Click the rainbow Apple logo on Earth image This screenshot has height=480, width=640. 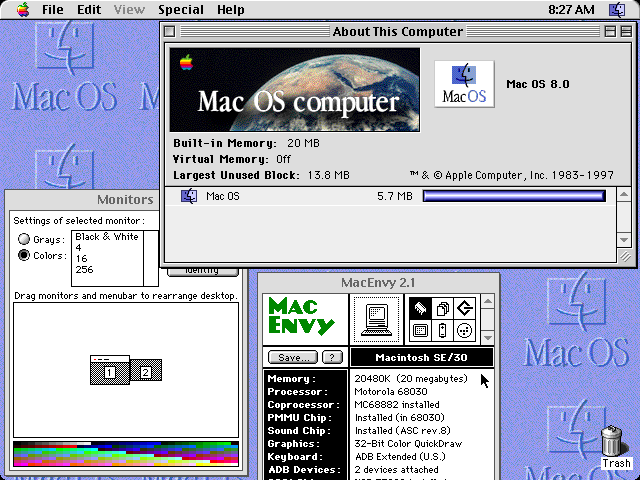(x=186, y=62)
